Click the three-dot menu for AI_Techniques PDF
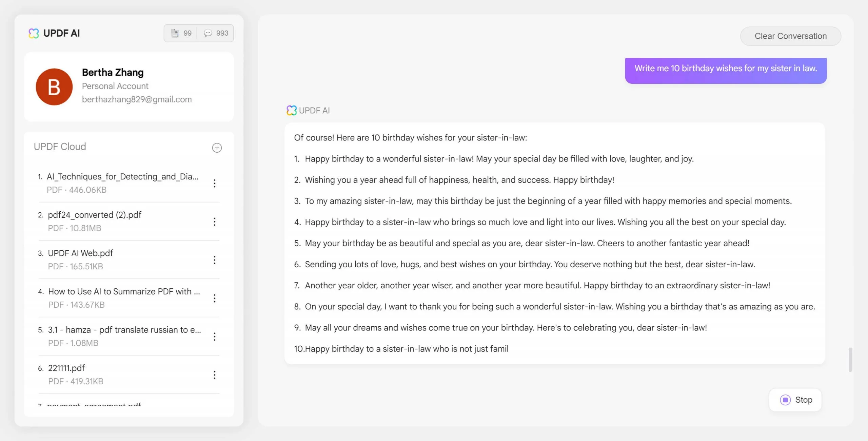868x441 pixels. pyautogui.click(x=214, y=183)
